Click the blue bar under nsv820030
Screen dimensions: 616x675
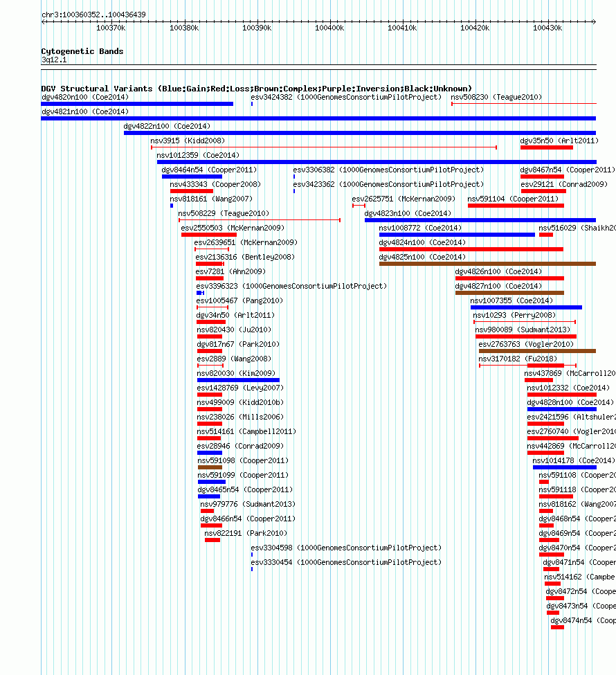point(238,380)
